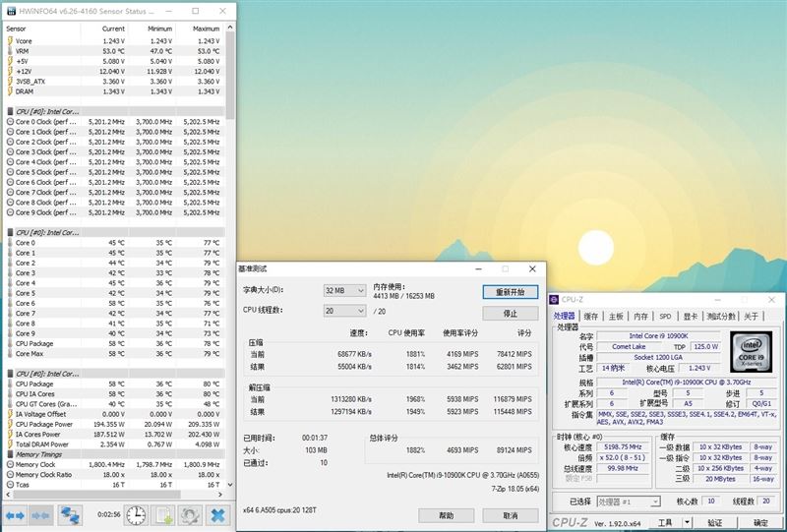Click the 重新开始 button in the benchmark window

click(511, 292)
